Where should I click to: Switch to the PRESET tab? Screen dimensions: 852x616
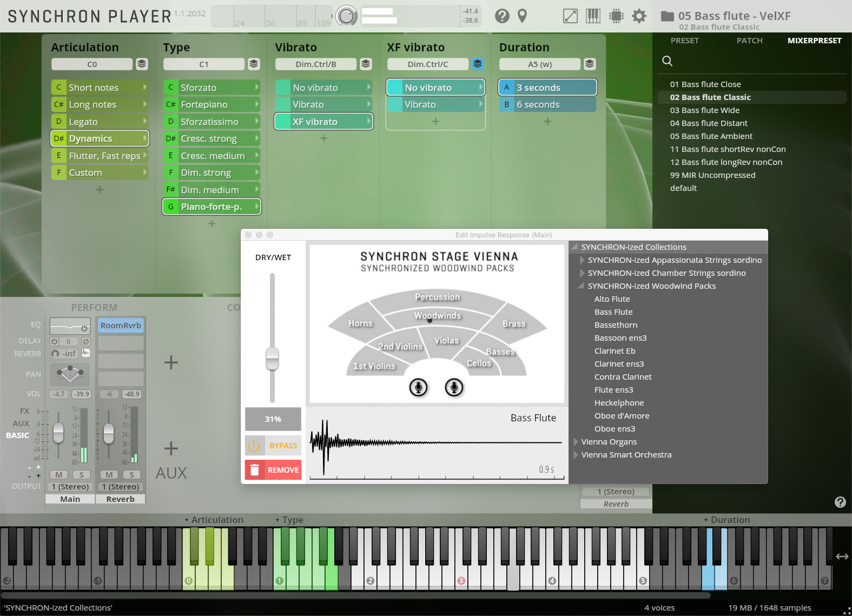(x=684, y=41)
